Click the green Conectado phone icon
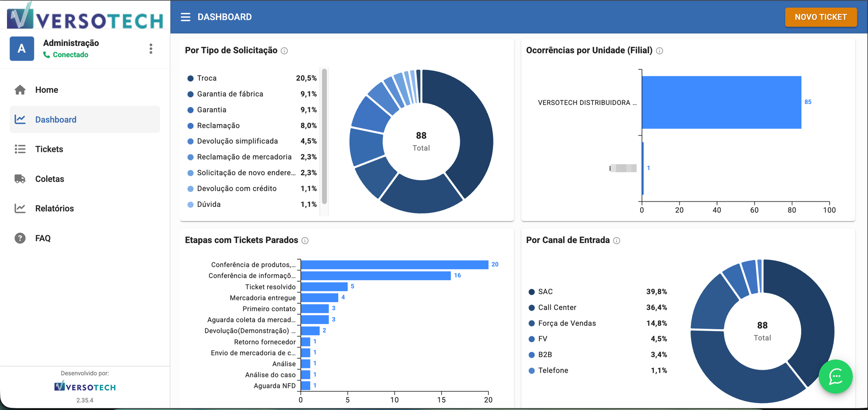The height and width of the screenshot is (410, 868). point(46,55)
